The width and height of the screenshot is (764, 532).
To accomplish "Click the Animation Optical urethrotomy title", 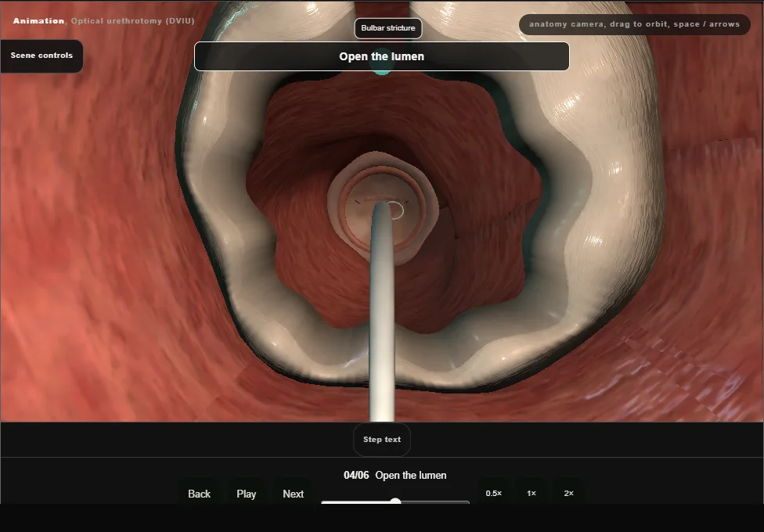I will coord(103,21).
